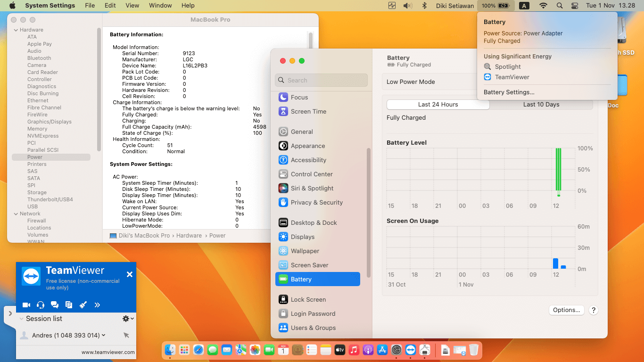
Task: Open the Window menu in menu bar
Action: [x=160, y=6]
